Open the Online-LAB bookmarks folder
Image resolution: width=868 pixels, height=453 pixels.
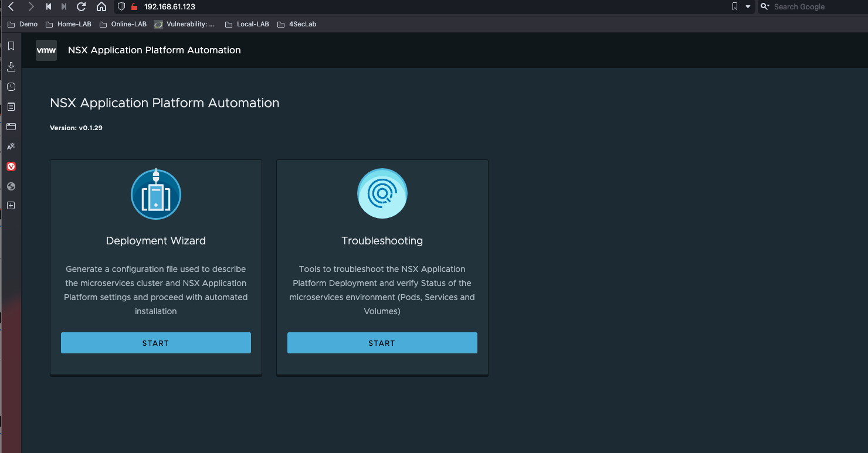pyautogui.click(x=123, y=25)
